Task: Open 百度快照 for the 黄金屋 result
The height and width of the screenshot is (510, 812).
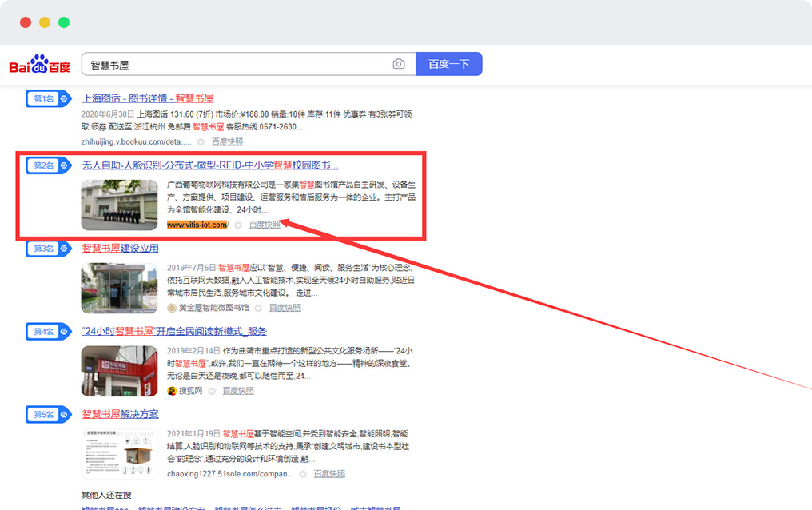Action: point(285,308)
